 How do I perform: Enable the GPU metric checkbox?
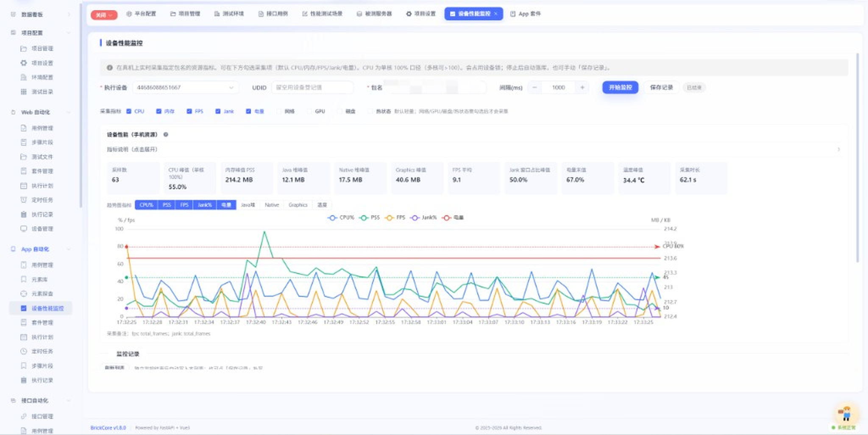tap(309, 112)
